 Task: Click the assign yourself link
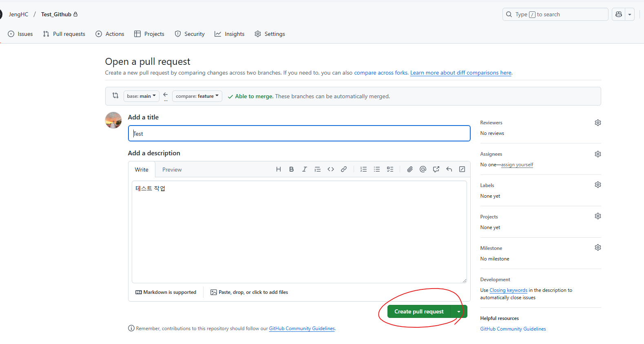[517, 165]
